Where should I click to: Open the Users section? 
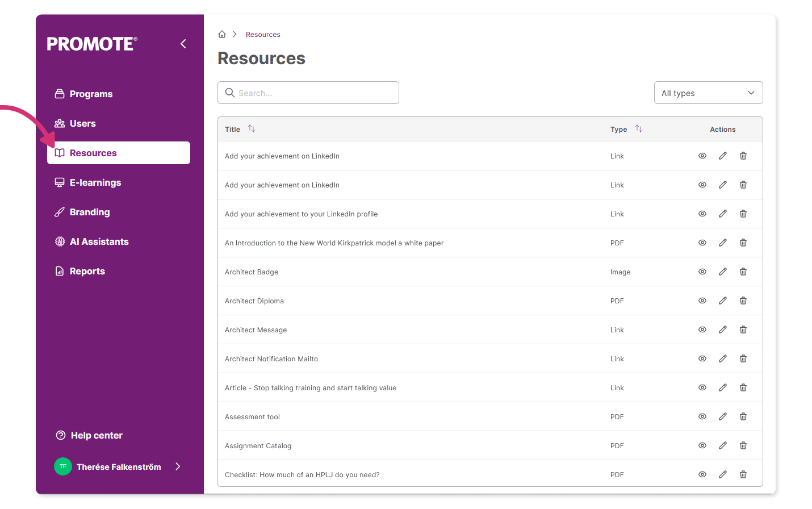tap(119, 123)
